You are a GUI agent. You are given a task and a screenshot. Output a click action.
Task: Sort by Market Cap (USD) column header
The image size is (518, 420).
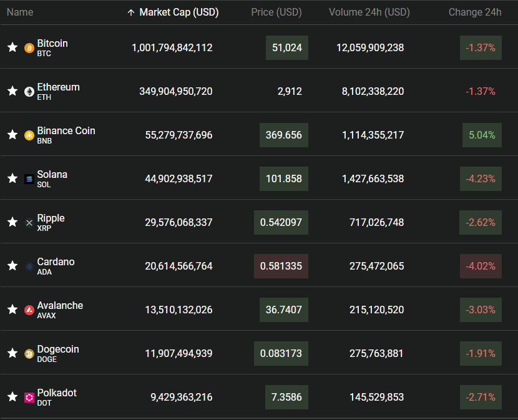pos(178,12)
